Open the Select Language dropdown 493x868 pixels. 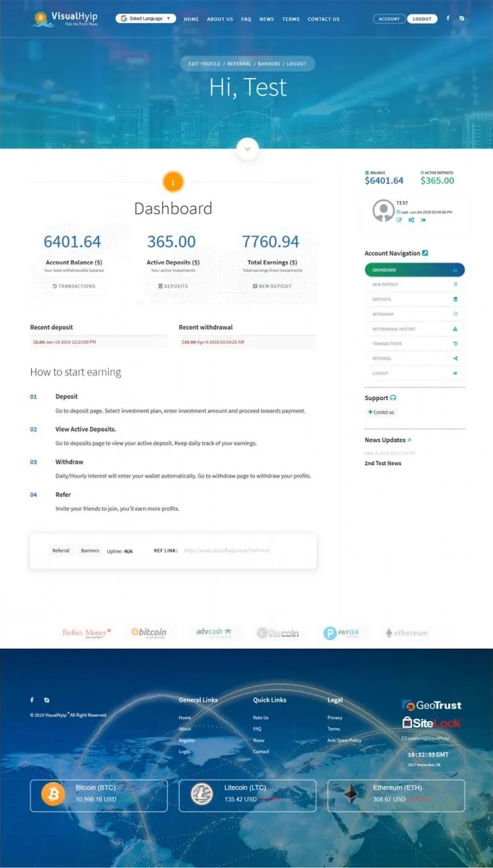(146, 18)
